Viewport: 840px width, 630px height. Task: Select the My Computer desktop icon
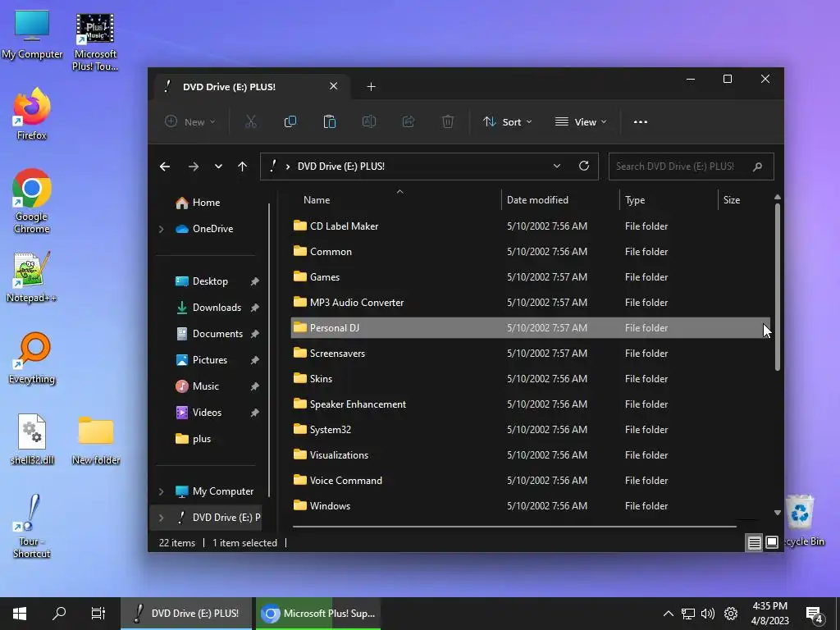tap(32, 34)
